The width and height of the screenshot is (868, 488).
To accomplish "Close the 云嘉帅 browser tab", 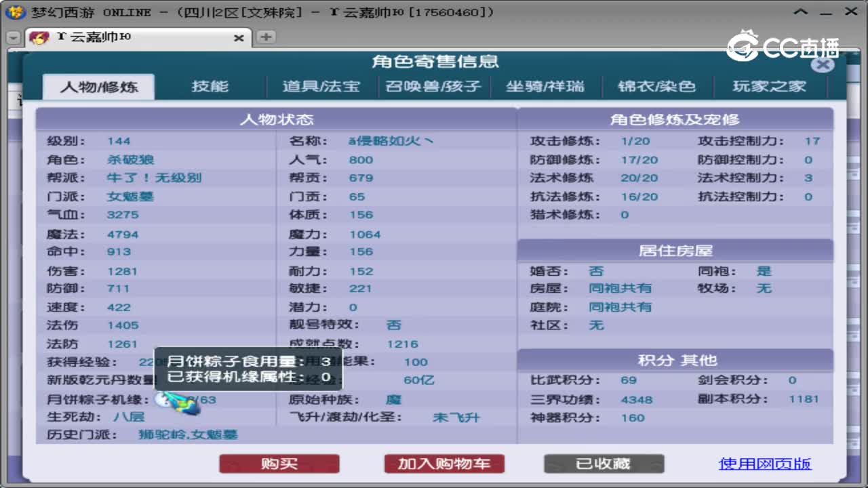I will 239,39.
